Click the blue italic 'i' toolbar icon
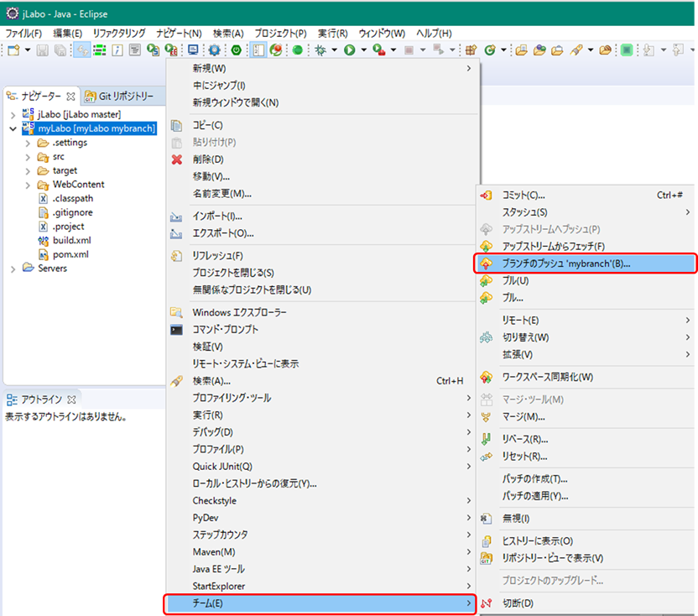 click(117, 50)
